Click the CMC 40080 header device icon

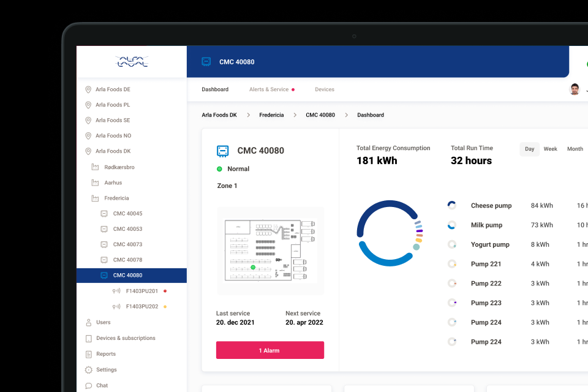pos(206,62)
